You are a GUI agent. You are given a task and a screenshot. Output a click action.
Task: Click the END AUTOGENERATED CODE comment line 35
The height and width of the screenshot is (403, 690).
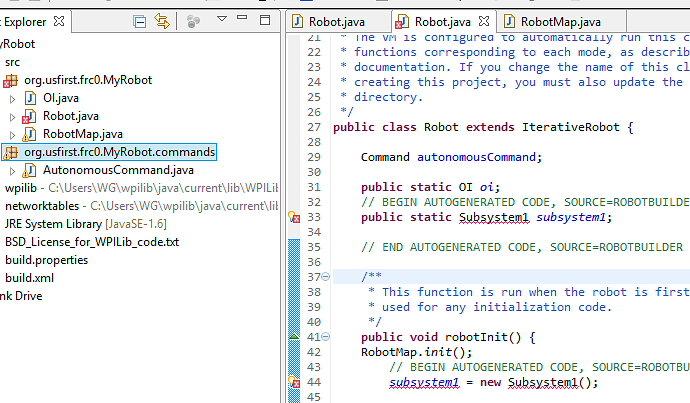click(x=522, y=247)
